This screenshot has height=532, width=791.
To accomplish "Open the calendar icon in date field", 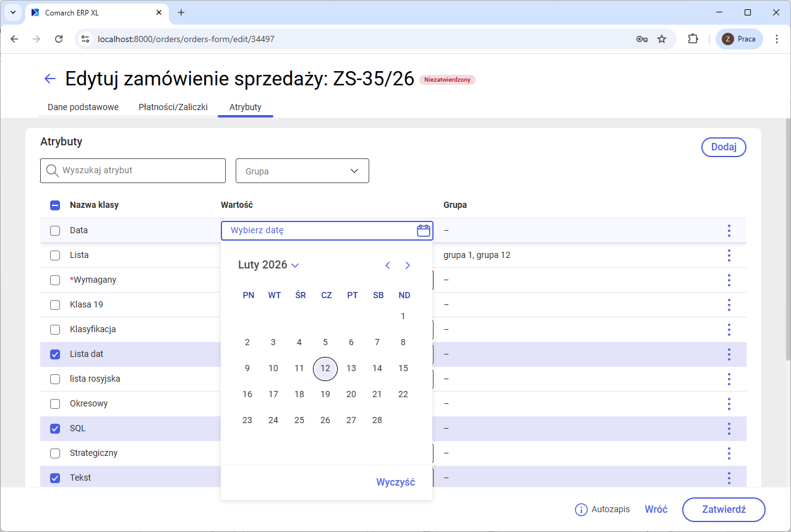I will [x=423, y=230].
